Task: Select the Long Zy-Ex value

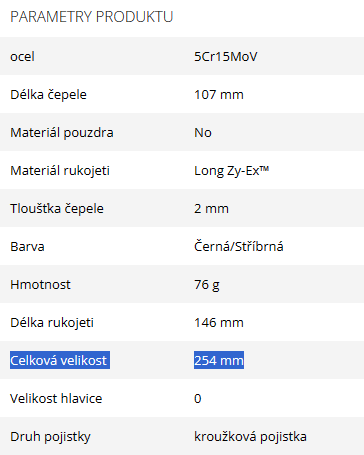Action: click(x=231, y=171)
